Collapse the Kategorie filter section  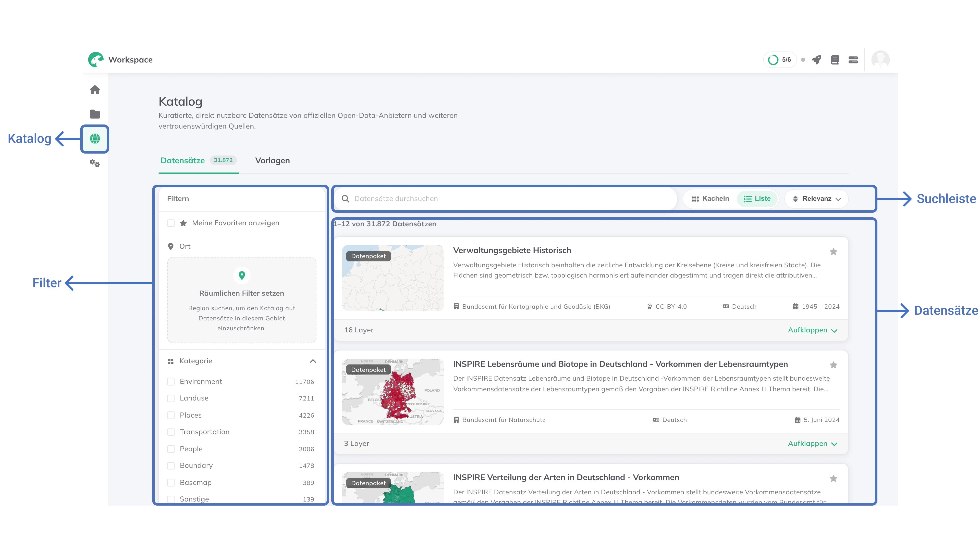click(x=313, y=361)
